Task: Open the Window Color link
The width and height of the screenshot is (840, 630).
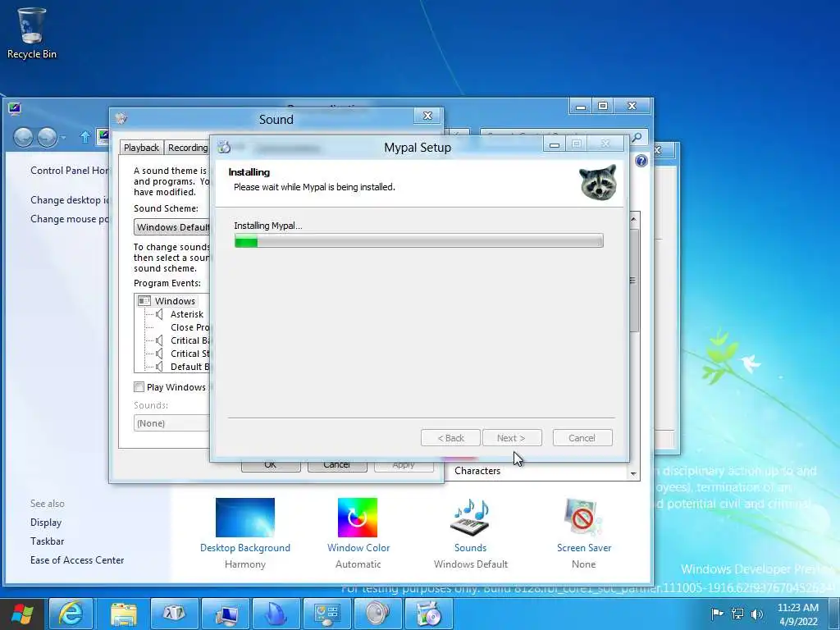Action: (x=358, y=547)
